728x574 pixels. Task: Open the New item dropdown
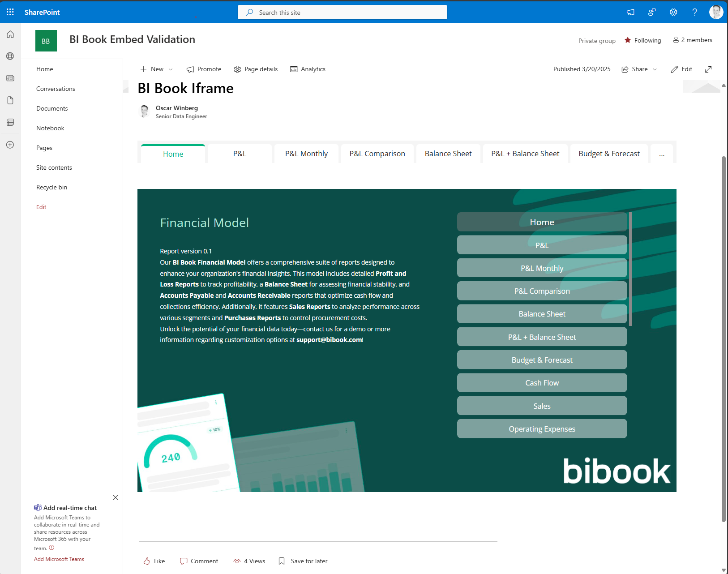[x=156, y=69]
